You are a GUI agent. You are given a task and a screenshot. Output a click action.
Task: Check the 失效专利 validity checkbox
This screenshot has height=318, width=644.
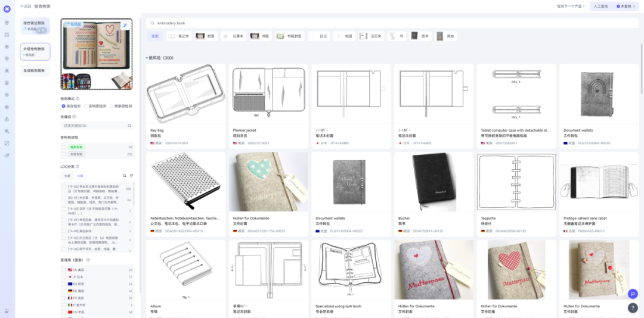[x=64, y=154]
